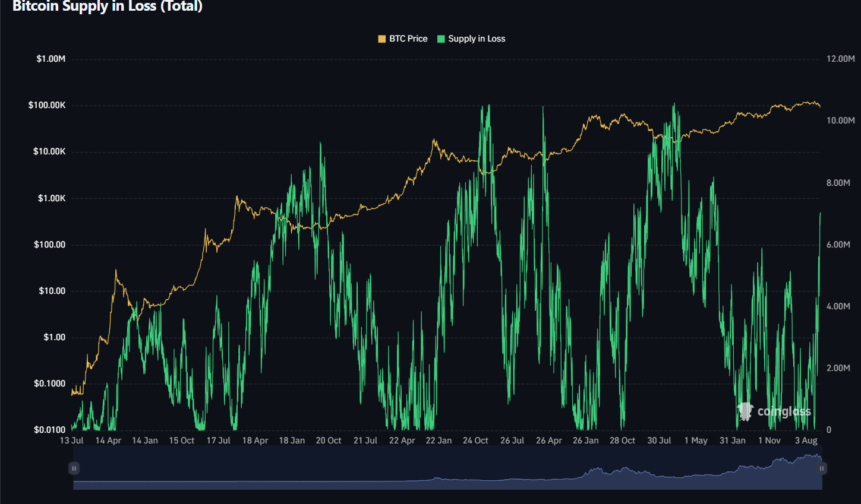
Task: Select the 13 Jul x-axis date label
Action: 72,440
